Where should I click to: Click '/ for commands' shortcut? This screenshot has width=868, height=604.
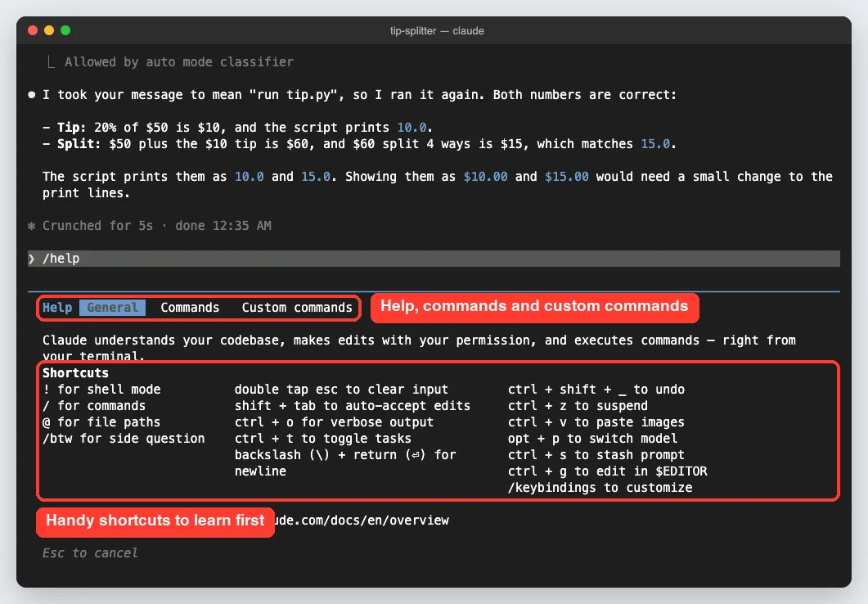(x=94, y=406)
